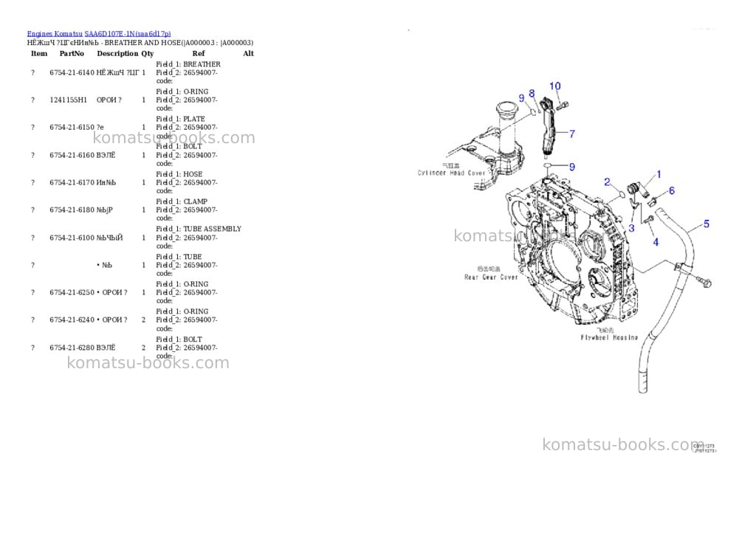Select part number 6754-21-6160
This screenshot has width=756, height=535.
click(72, 155)
